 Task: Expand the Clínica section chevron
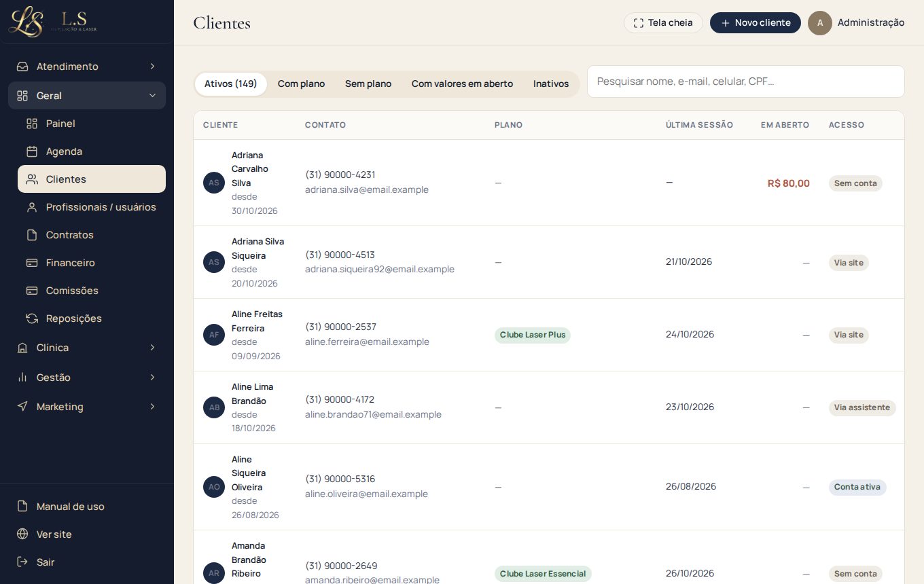[x=152, y=348]
